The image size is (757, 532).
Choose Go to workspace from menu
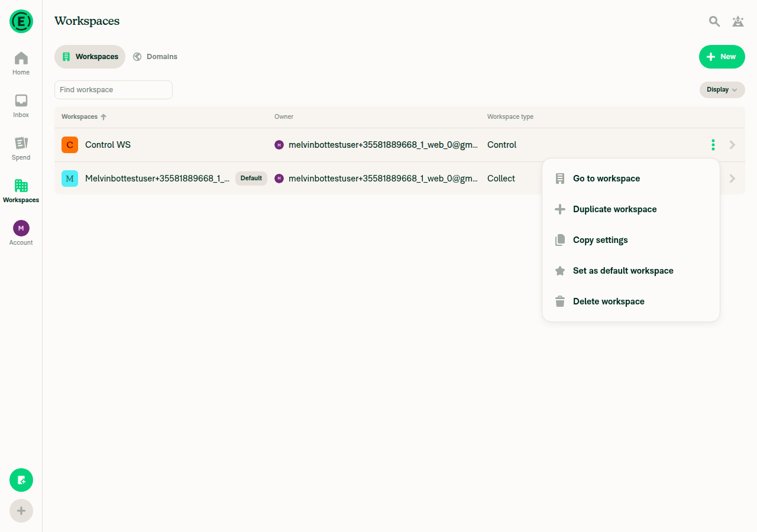(631, 179)
